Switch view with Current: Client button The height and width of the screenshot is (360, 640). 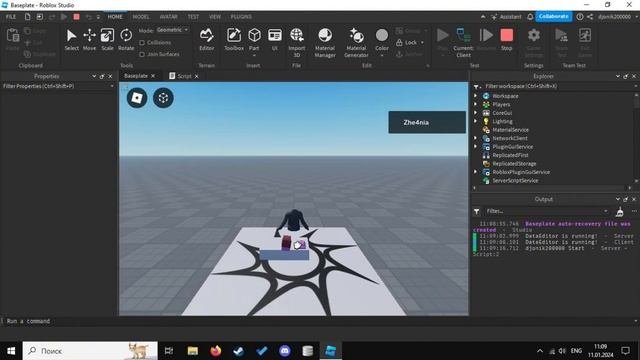tap(463, 42)
